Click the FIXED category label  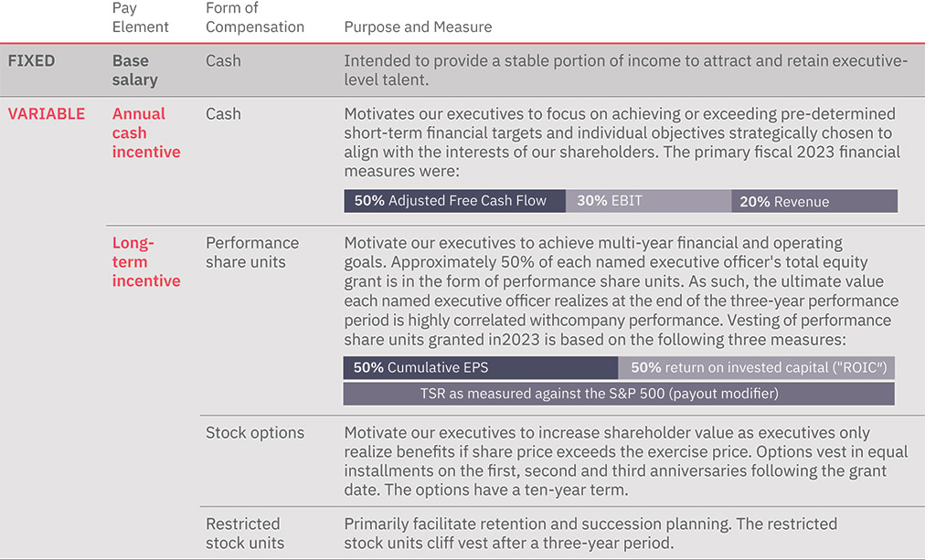(x=32, y=61)
